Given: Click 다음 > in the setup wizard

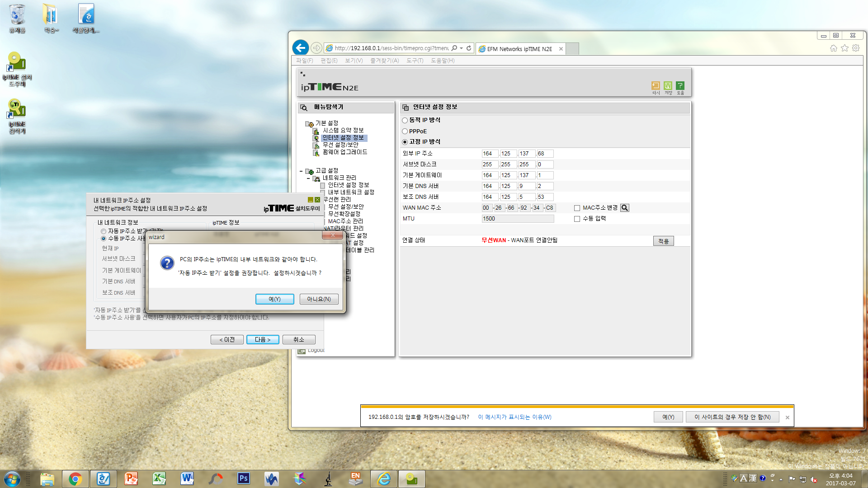Looking at the screenshot, I should (263, 340).
